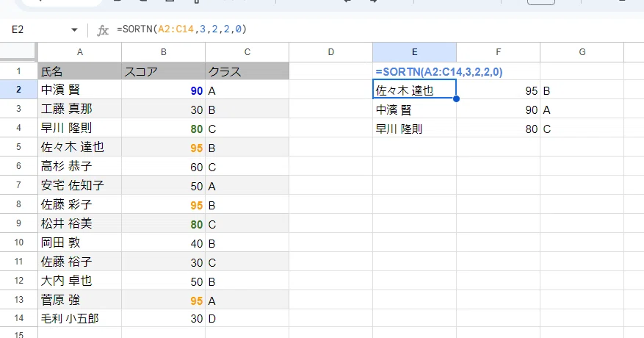Select orange score 95 in row 13
The image size is (644, 338).
tap(164, 301)
